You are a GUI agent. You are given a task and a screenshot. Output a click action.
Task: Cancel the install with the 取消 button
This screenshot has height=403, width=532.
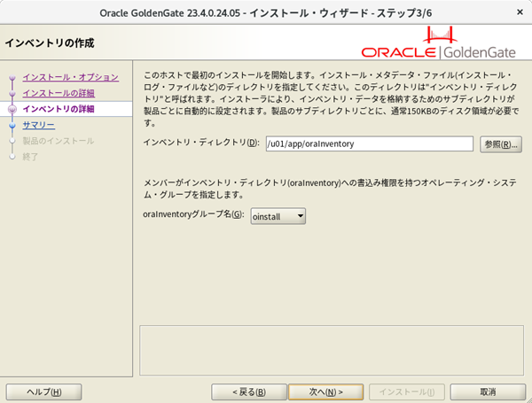488,392
